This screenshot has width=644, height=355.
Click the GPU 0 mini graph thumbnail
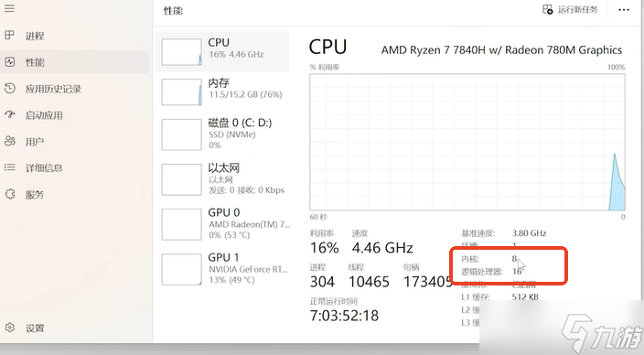tap(181, 224)
